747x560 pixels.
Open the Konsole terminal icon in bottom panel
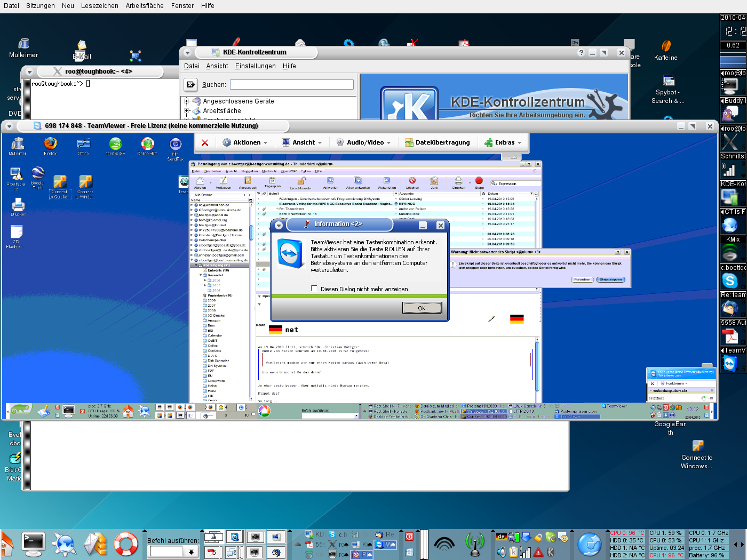(x=34, y=544)
